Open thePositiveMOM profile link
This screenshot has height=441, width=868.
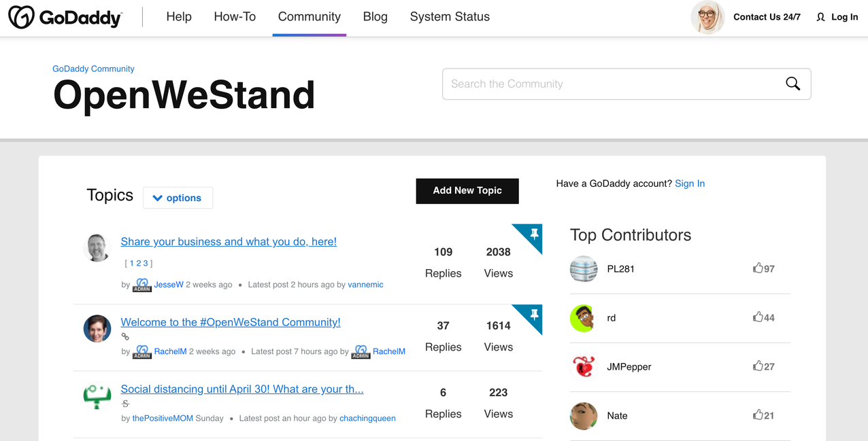163,419
